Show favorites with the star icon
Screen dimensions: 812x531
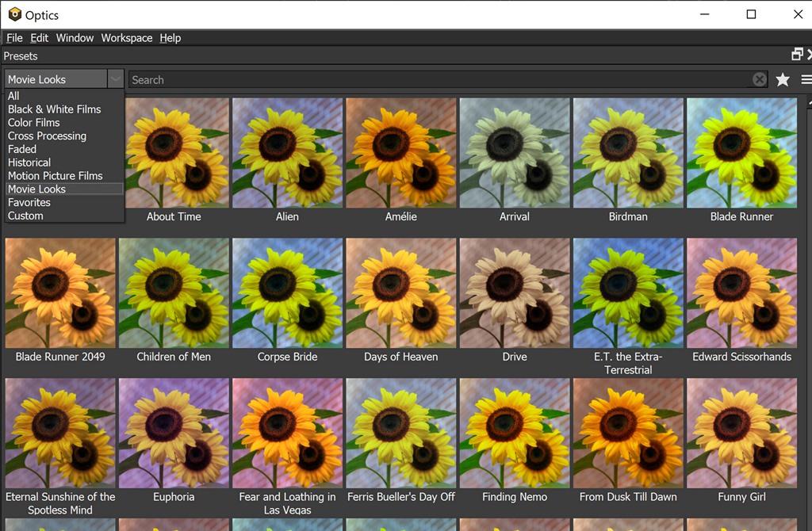(783, 80)
